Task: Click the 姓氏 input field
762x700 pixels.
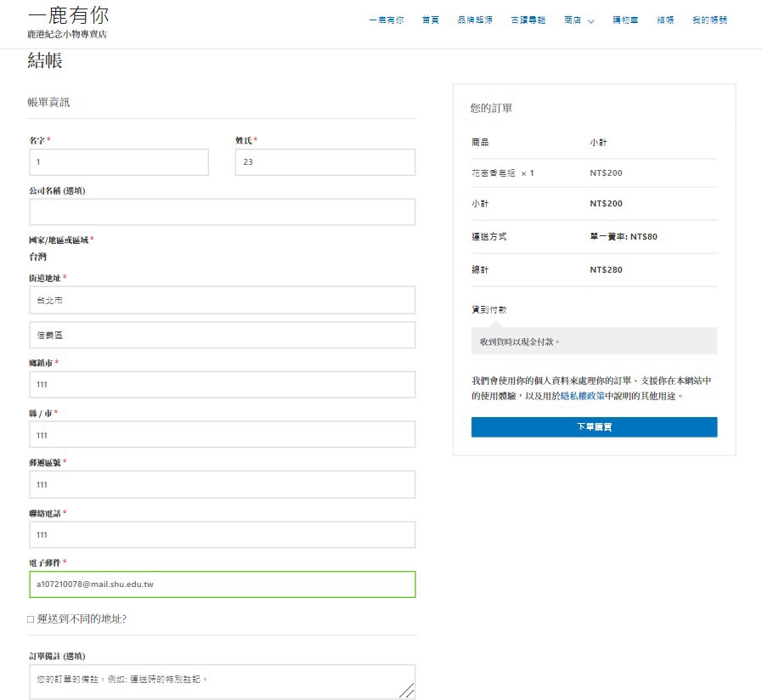Action: coord(325,162)
